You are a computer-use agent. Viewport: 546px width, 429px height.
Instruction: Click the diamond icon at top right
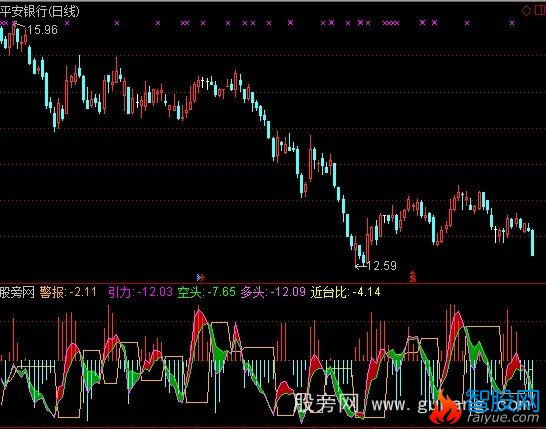pyautogui.click(x=526, y=10)
